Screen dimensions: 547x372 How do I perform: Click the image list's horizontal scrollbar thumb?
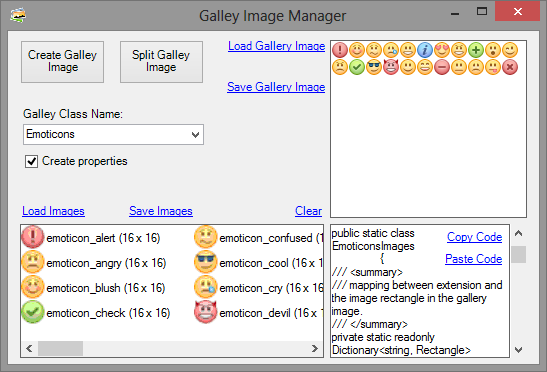pyautogui.click(x=60, y=348)
